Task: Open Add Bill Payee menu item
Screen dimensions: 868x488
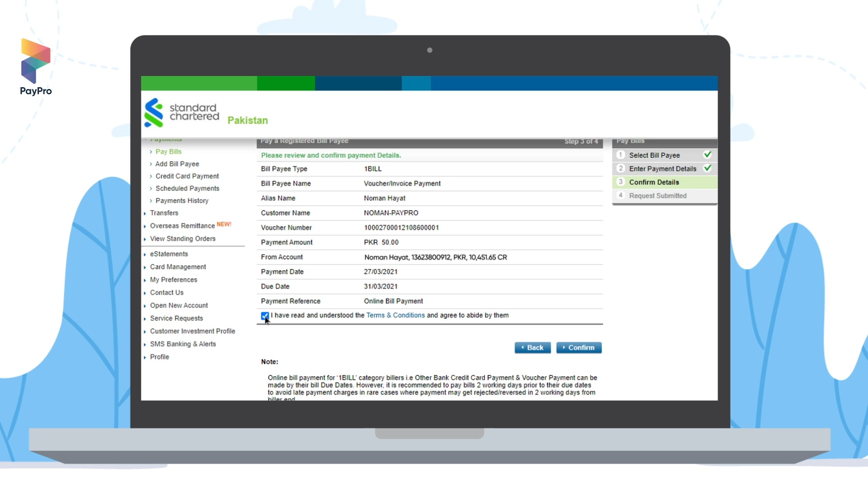Action: 177,164
